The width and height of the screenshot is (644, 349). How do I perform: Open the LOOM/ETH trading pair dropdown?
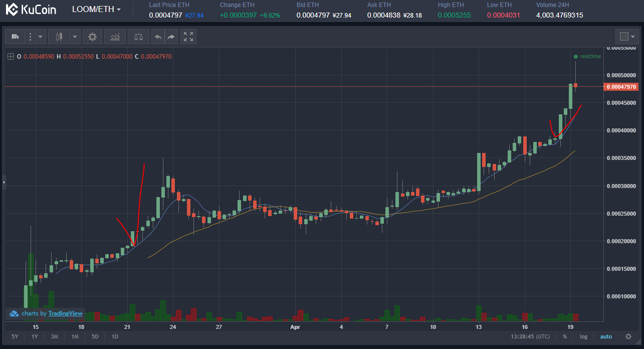point(96,10)
